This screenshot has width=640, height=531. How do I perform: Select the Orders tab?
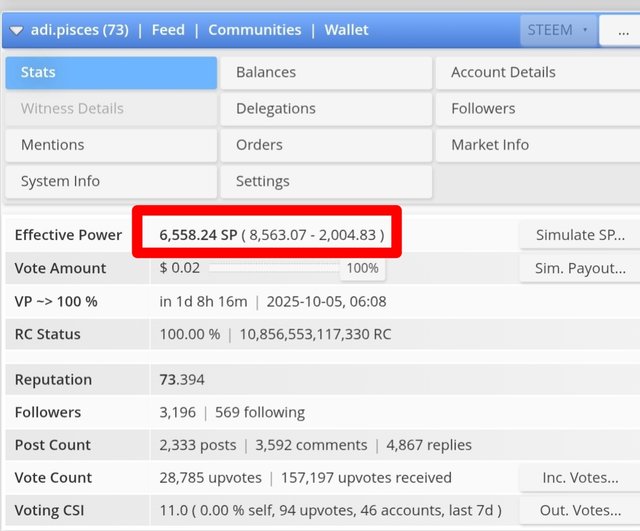pos(326,145)
